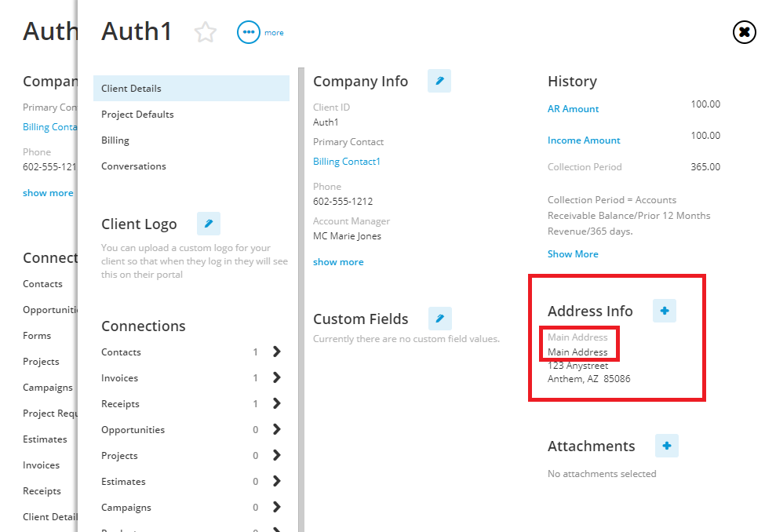This screenshot has height=532, width=765.
Task: Add attachment with plus icon
Action: point(666,446)
